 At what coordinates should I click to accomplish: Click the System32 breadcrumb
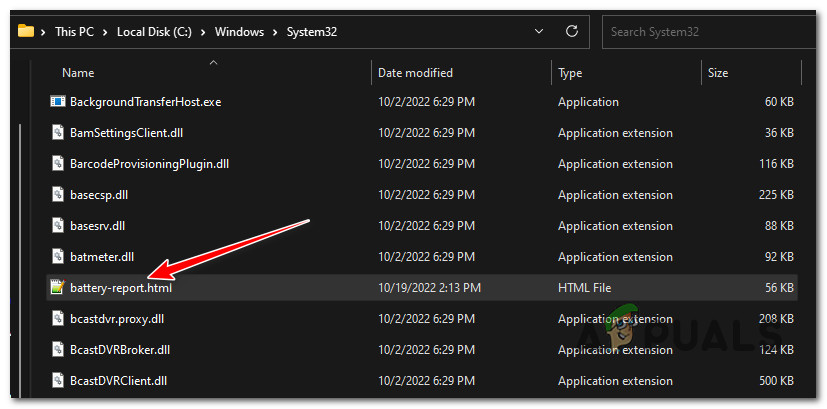312,32
